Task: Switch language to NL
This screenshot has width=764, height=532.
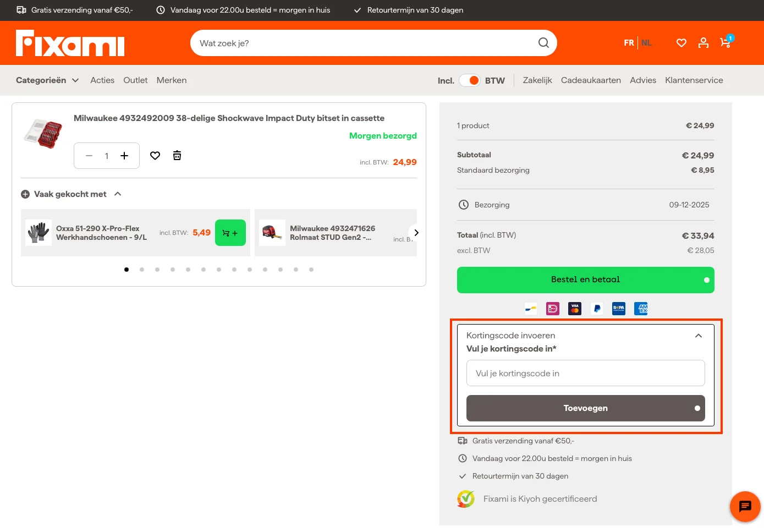Action: point(646,43)
